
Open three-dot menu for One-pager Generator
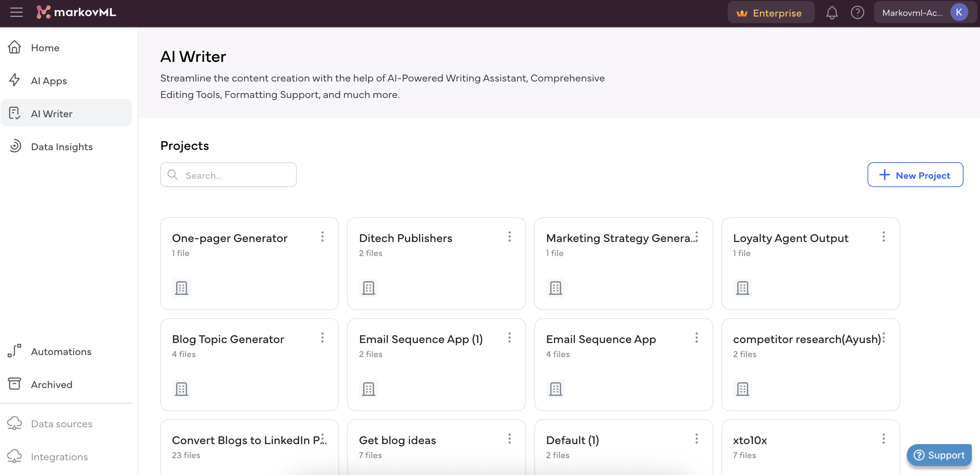pos(322,236)
